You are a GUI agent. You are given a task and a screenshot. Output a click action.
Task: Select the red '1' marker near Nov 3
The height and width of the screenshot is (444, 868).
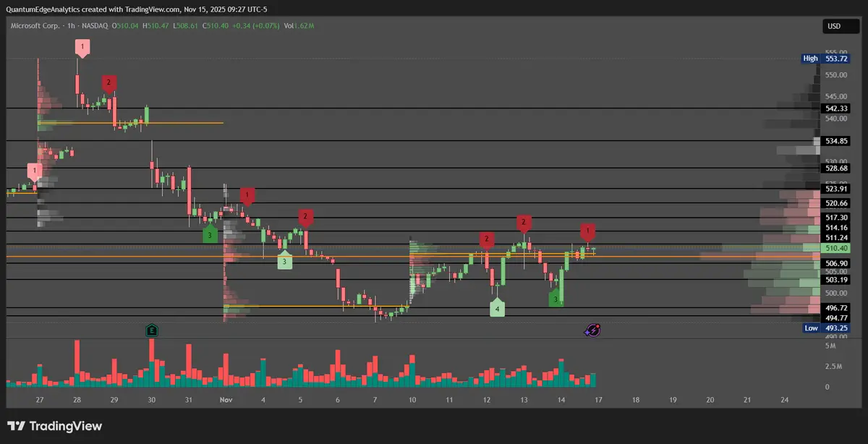point(248,196)
